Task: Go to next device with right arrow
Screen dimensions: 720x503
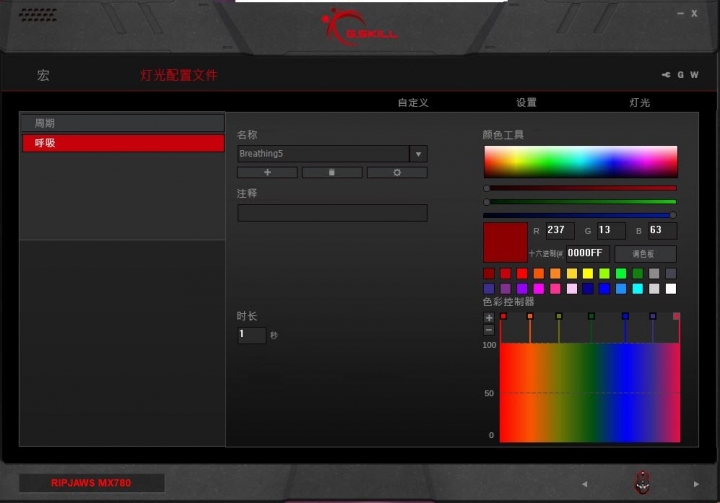Action: click(696, 484)
